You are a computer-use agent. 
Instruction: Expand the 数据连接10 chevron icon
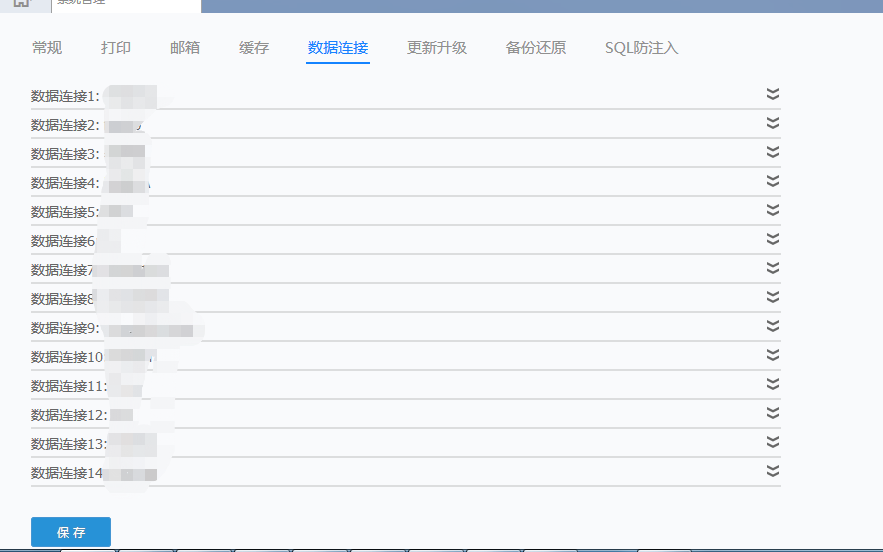773,355
